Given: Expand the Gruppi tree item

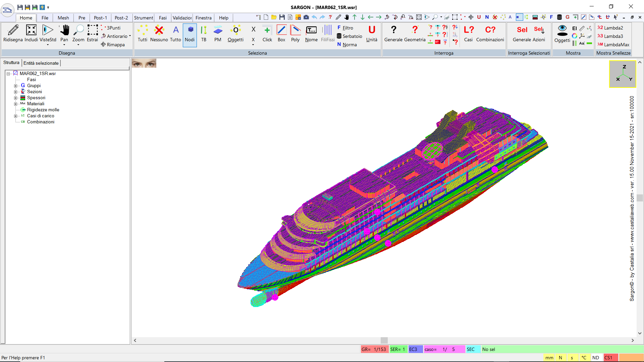Looking at the screenshot, I should click(15, 85).
